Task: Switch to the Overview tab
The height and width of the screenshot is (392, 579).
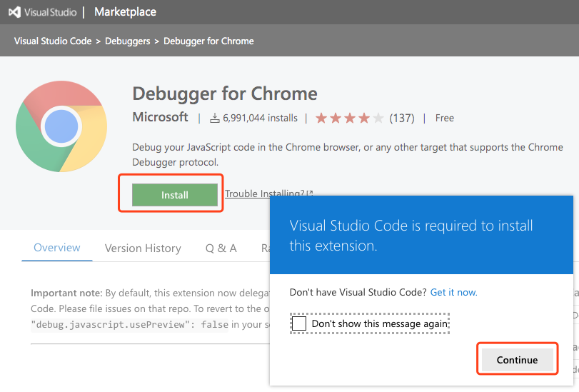Action: click(57, 248)
